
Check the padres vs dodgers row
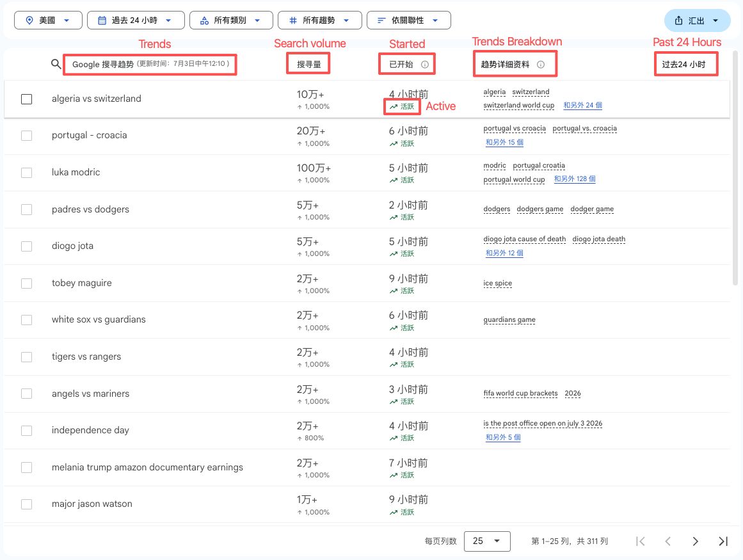pos(26,209)
